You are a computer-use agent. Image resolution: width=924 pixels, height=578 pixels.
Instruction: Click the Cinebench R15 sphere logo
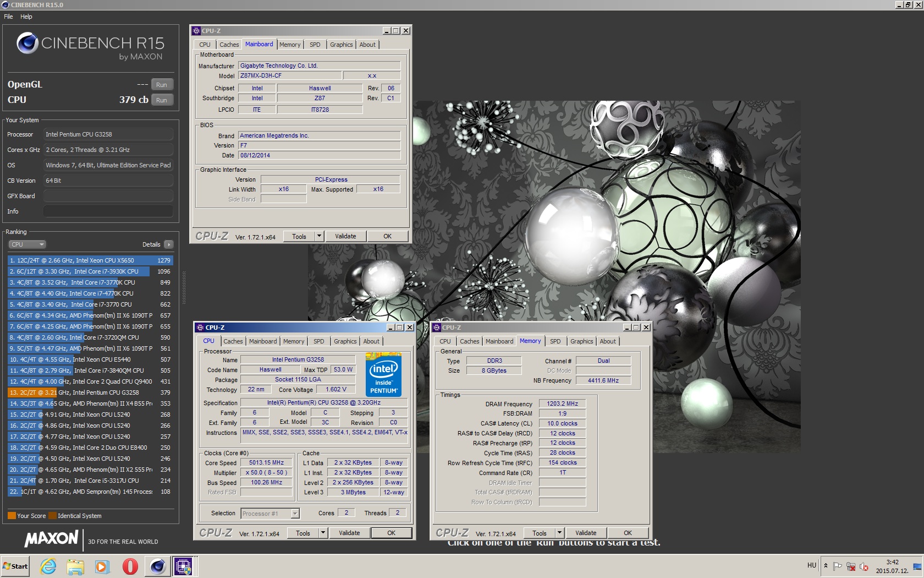point(27,43)
